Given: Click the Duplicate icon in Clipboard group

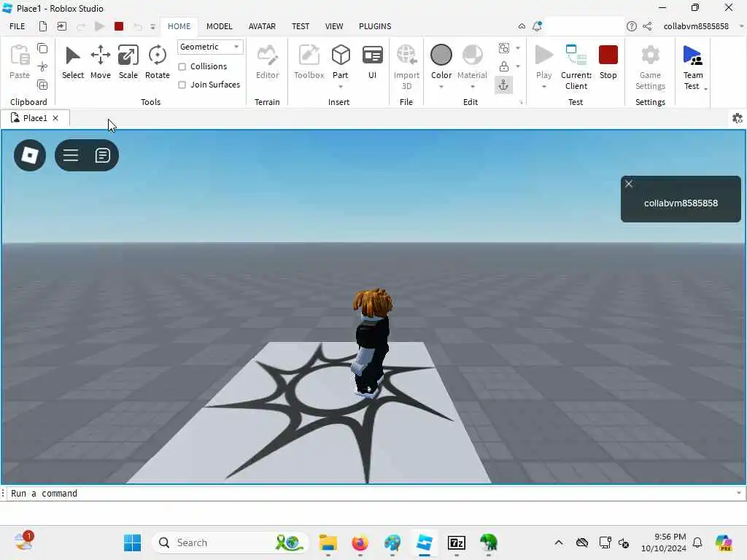Looking at the screenshot, I should tap(42, 85).
